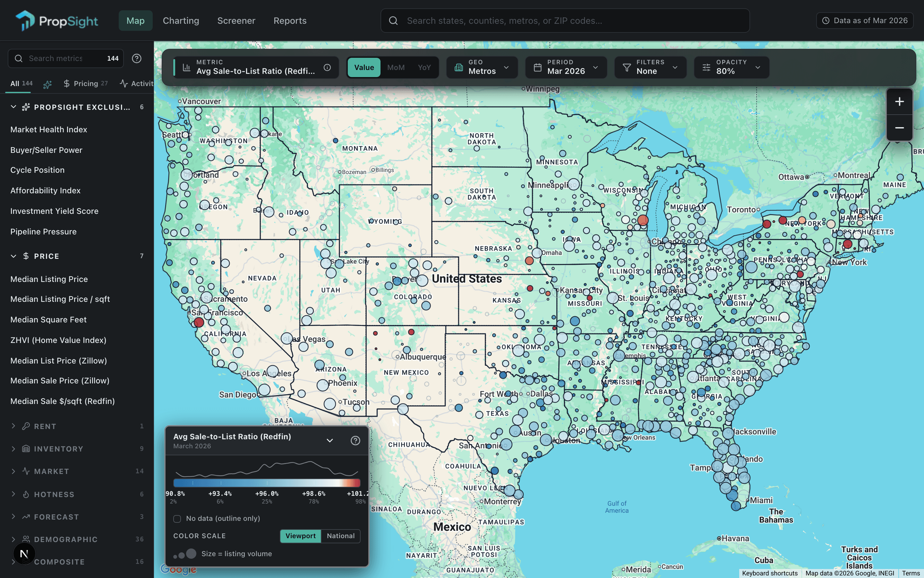Collapse the Price section

13,256
